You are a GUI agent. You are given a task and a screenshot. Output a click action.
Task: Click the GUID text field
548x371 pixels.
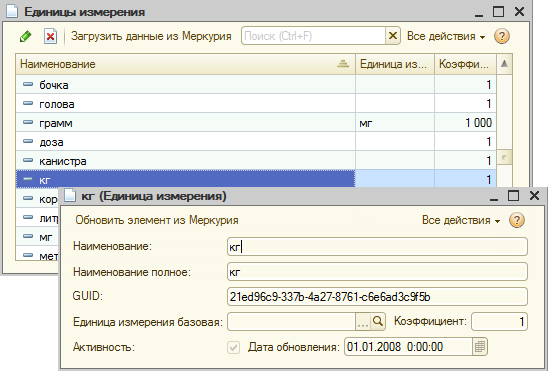pyautogui.click(x=377, y=297)
